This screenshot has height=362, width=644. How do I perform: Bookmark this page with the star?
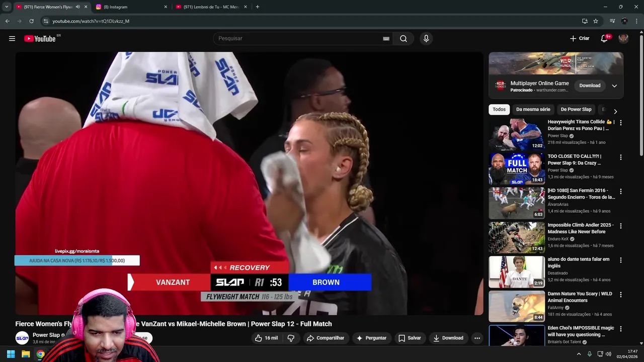[x=596, y=21]
